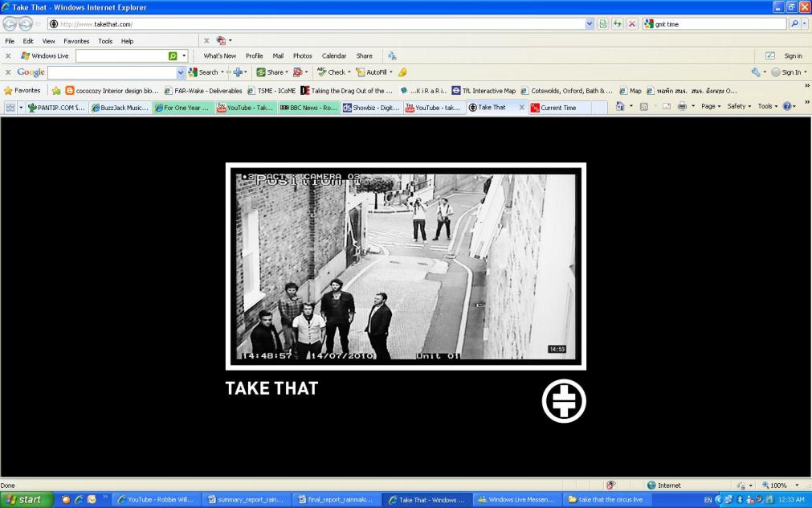Viewport: 812px width, 508px height.
Task: Open the Safety dropdown menu
Action: [739, 106]
